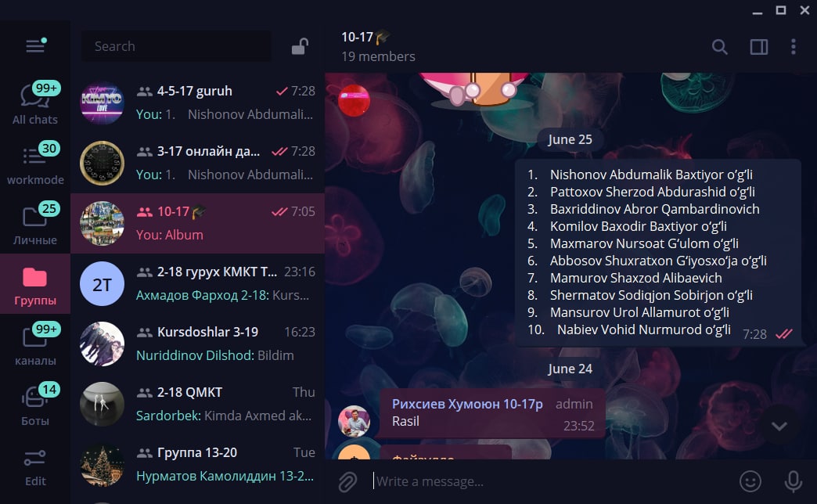Click the lock icon beside search
The height and width of the screenshot is (504, 817).
tap(300, 46)
